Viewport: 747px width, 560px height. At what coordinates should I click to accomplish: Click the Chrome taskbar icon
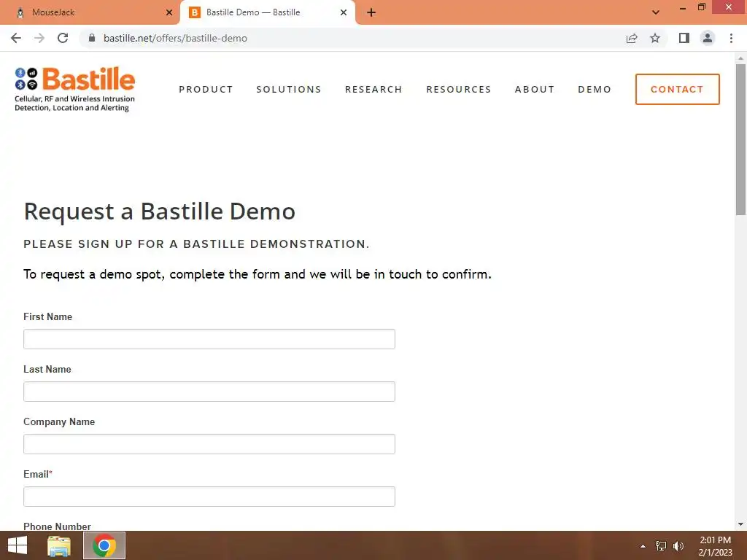pyautogui.click(x=104, y=545)
